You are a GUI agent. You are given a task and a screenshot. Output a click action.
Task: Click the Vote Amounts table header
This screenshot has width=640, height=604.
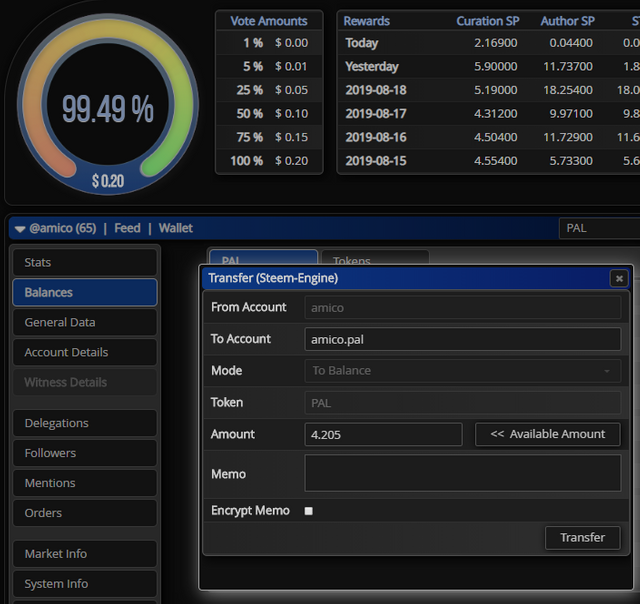tap(269, 21)
